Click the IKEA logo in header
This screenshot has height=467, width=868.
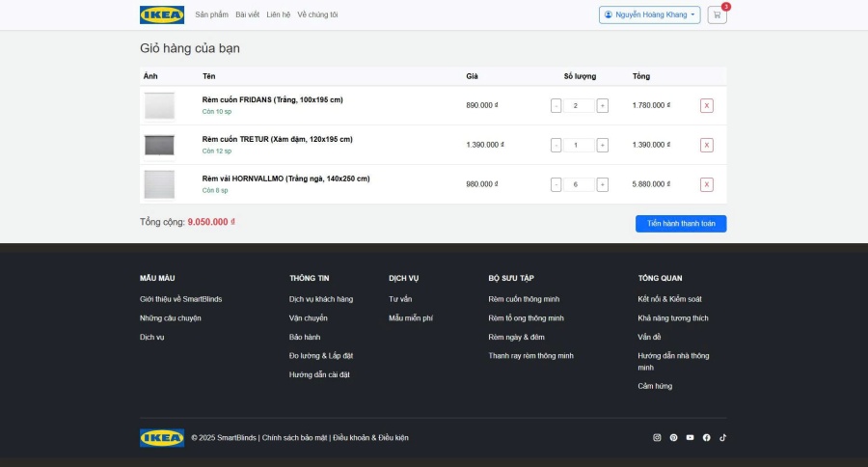(x=162, y=15)
